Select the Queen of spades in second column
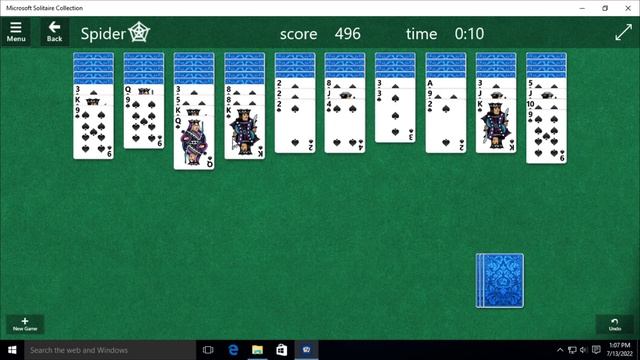 click(x=144, y=90)
